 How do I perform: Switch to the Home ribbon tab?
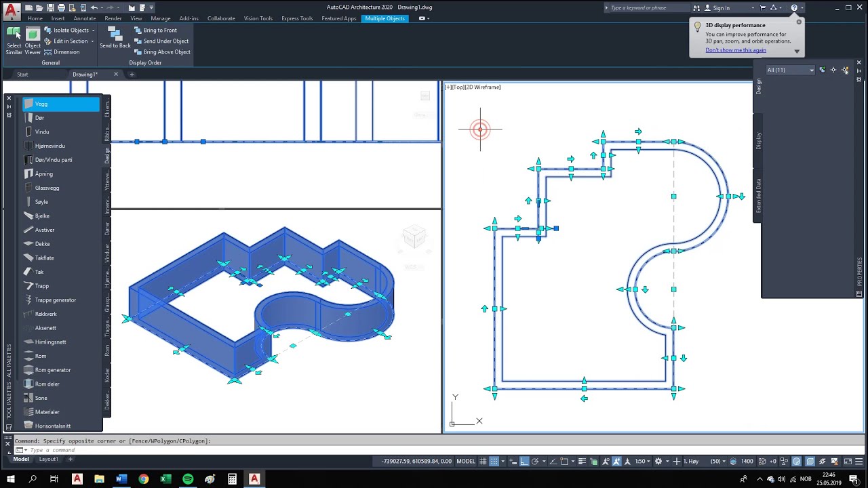click(x=35, y=18)
